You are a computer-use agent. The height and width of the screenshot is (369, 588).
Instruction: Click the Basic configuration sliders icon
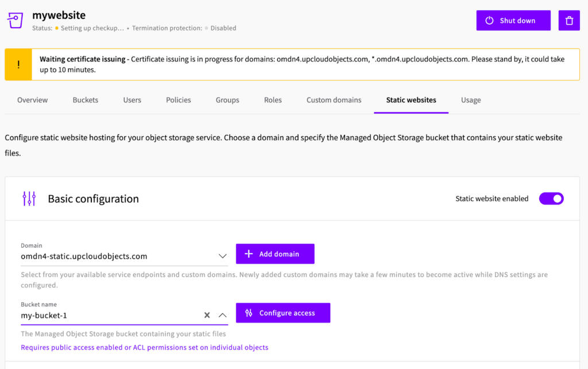[29, 198]
